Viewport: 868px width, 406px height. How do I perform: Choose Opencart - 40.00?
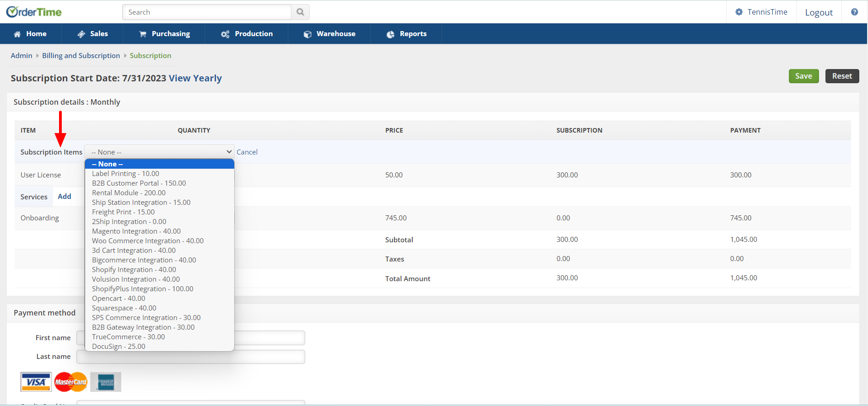pyautogui.click(x=160, y=299)
